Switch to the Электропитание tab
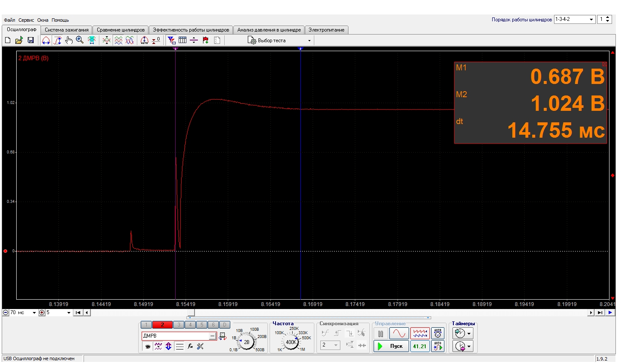The height and width of the screenshot is (364, 621). point(327,30)
